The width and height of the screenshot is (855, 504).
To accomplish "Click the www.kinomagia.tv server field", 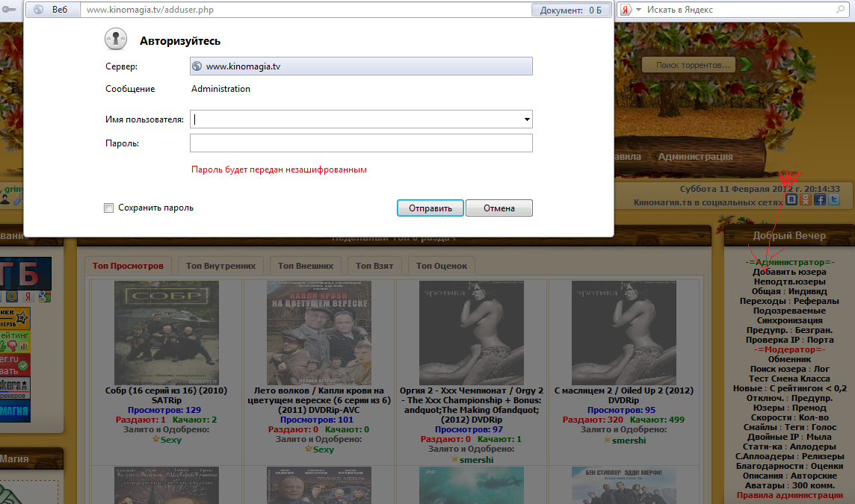I will pos(361,66).
